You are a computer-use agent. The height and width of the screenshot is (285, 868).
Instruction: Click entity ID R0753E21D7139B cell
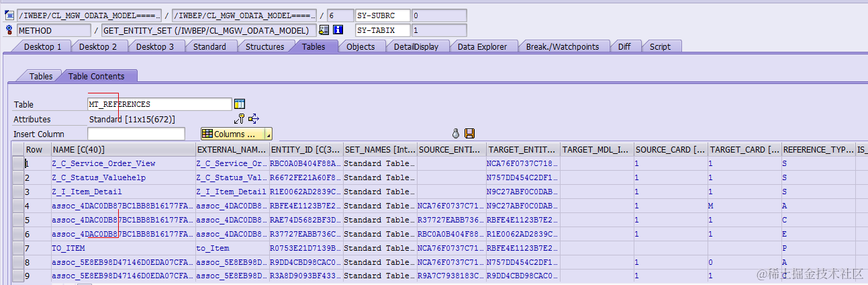pyautogui.click(x=305, y=248)
